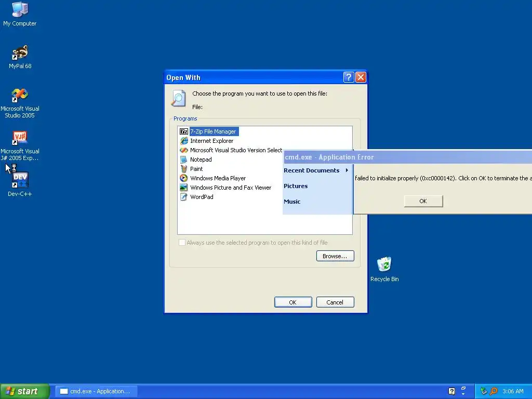Viewport: 532px width, 399px height.
Task: Select the My Computer desktop icon
Action: point(20,14)
